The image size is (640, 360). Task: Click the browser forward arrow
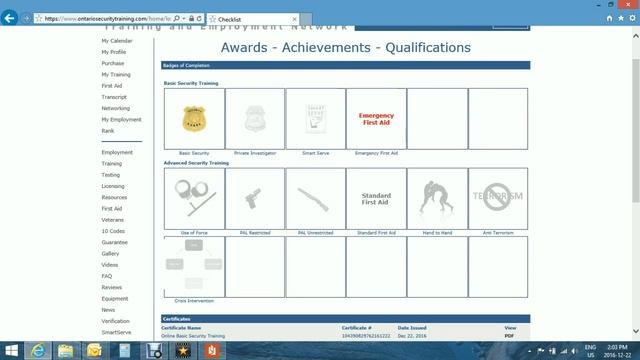tap(26, 18)
